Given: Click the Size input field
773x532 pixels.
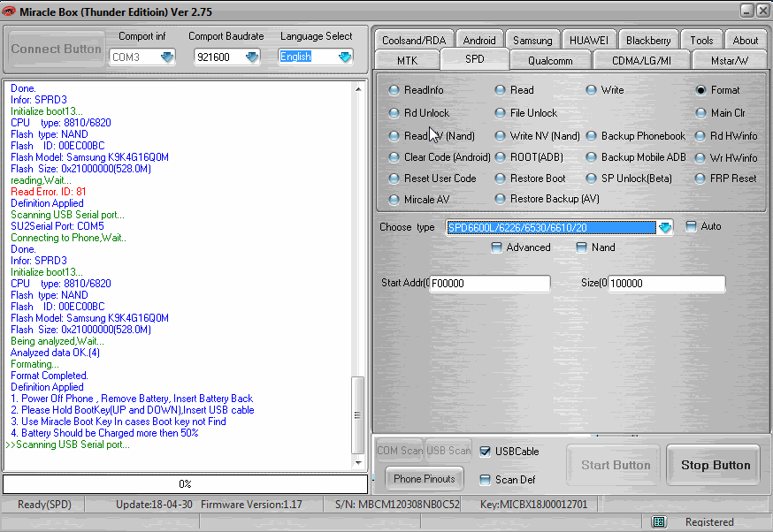Looking at the screenshot, I should [x=667, y=284].
